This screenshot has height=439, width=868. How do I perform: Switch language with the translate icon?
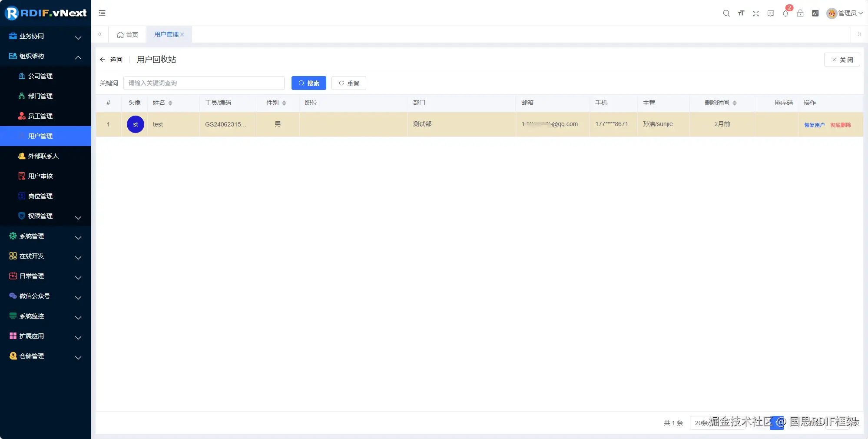(x=815, y=13)
